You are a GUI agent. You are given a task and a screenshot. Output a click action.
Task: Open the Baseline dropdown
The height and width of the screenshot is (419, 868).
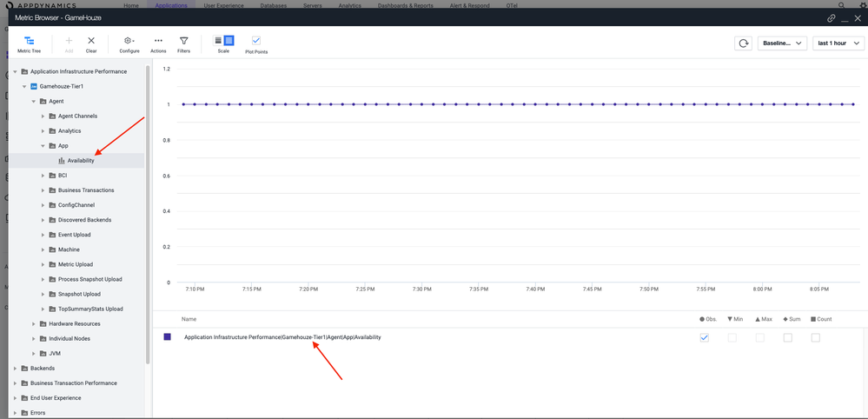[781, 43]
